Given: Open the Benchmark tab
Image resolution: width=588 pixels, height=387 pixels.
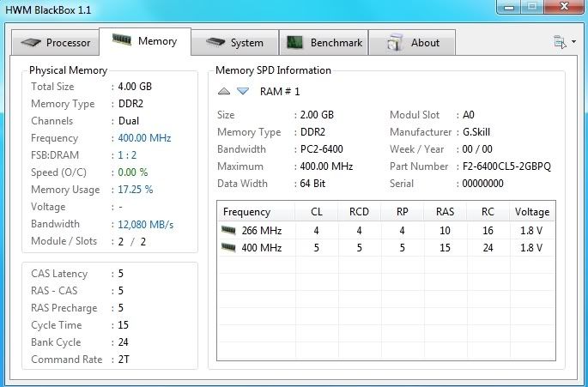Looking at the screenshot, I should [x=324, y=43].
